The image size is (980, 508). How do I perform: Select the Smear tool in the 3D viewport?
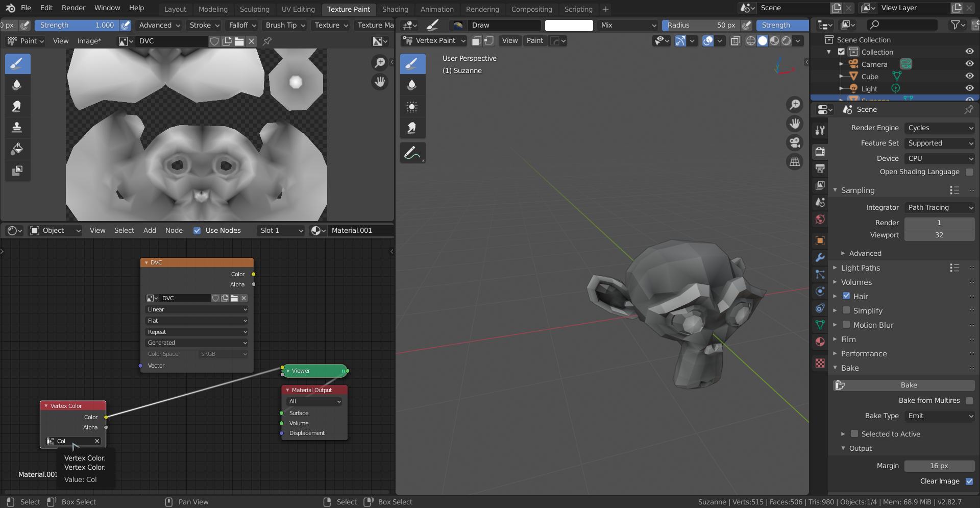[x=412, y=128]
